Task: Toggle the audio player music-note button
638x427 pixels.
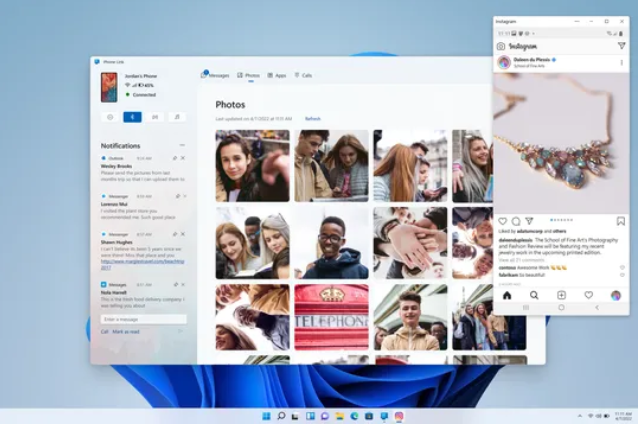Action: pyautogui.click(x=177, y=117)
